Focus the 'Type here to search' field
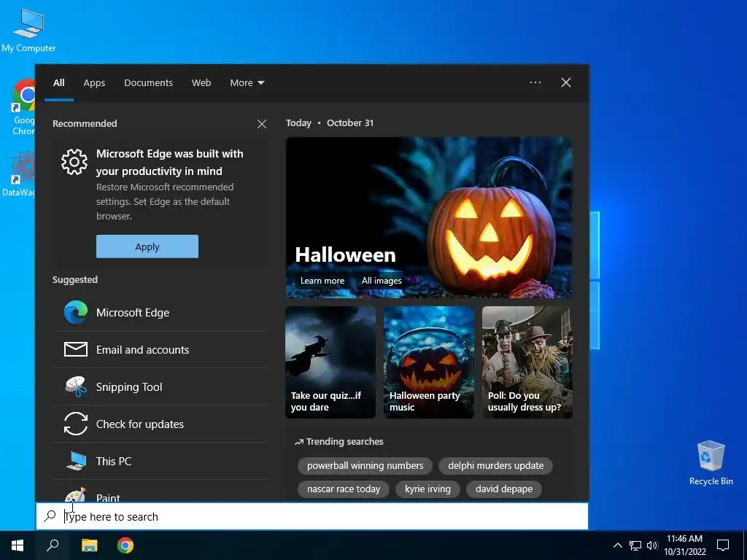747x560 pixels. (312, 516)
